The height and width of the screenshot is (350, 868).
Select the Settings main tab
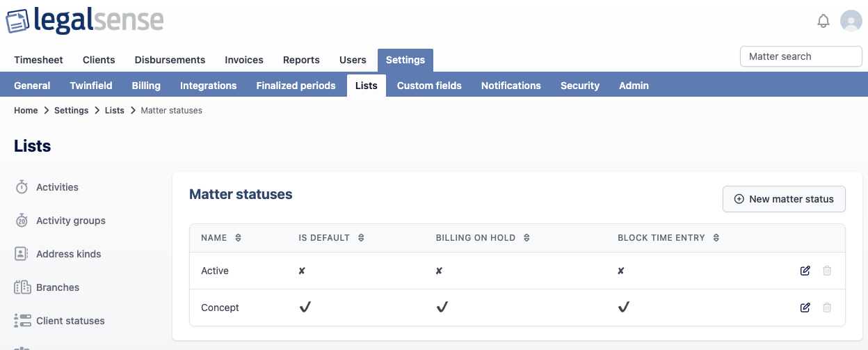[405, 60]
